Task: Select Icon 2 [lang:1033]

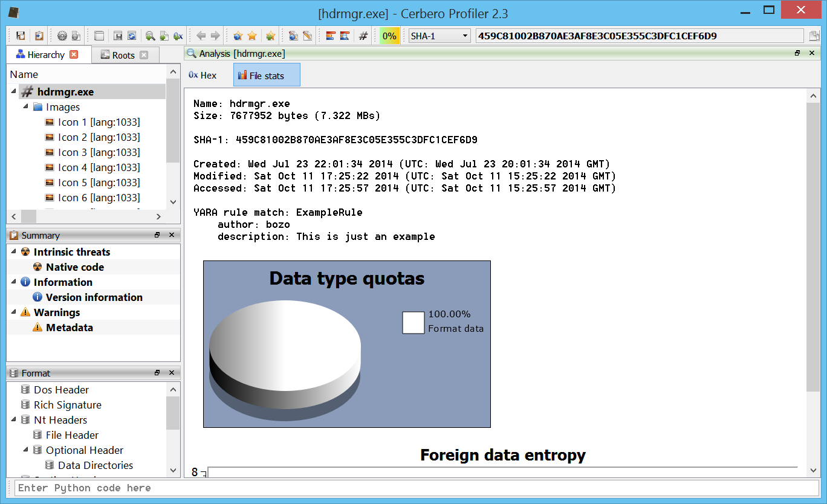Action: point(99,137)
